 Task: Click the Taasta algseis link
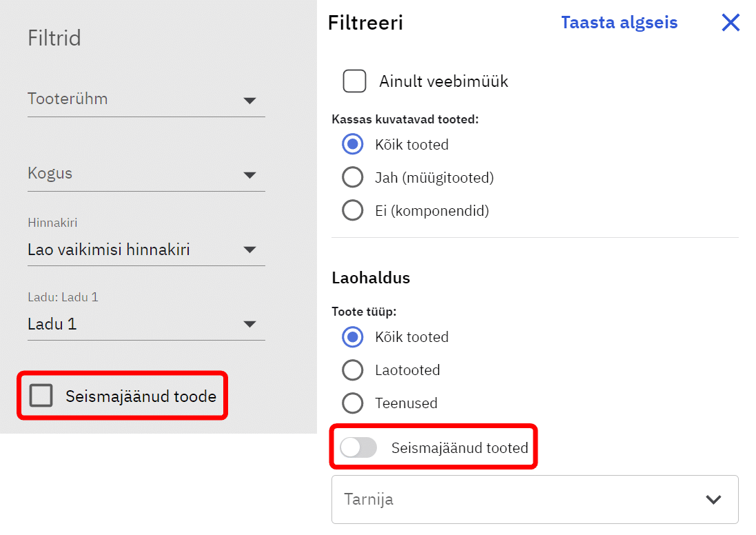point(619,23)
